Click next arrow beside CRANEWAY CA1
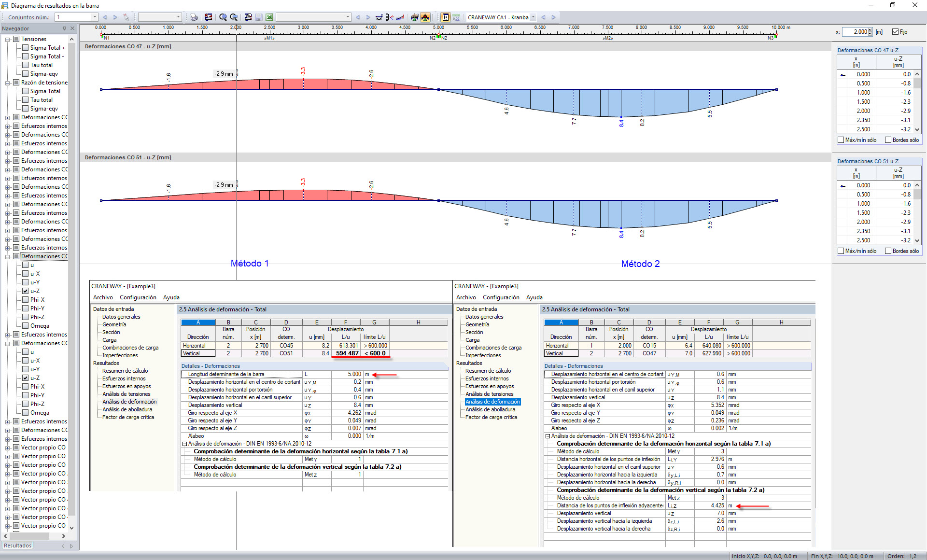The height and width of the screenshot is (560, 927). pyautogui.click(x=553, y=17)
